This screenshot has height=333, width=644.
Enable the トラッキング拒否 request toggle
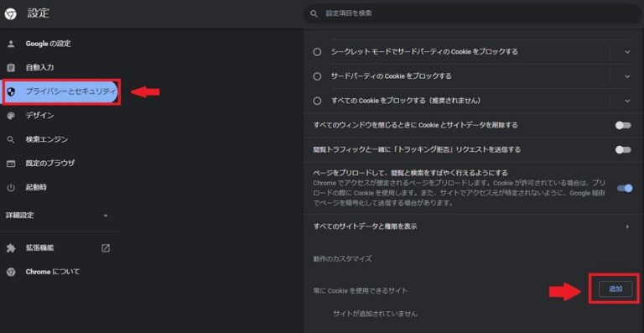623,150
